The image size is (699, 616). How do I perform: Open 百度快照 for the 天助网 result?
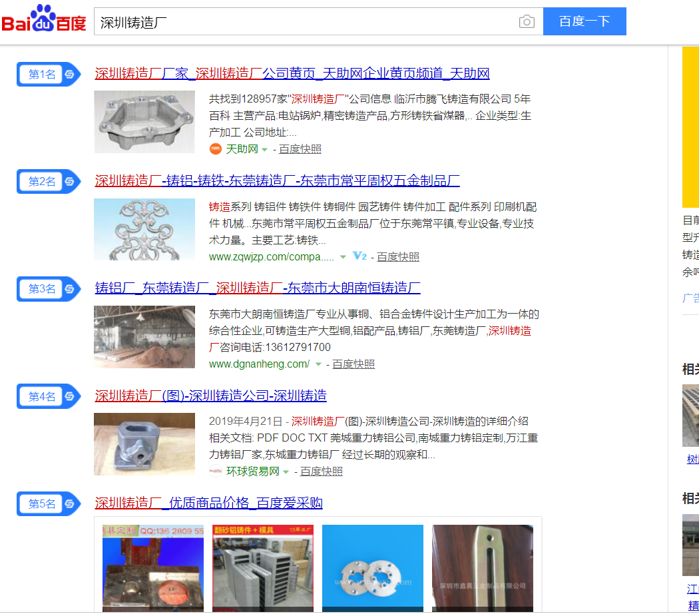[300, 149]
